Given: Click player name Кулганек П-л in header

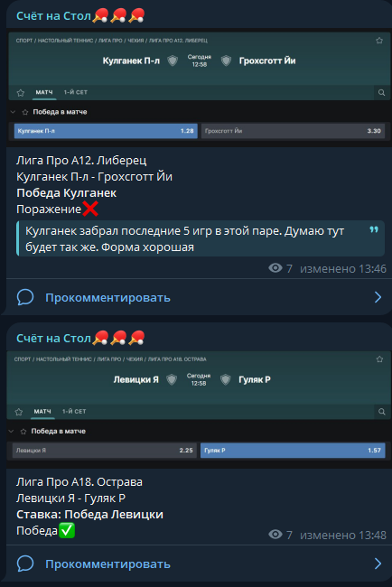Looking at the screenshot, I should (131, 61).
